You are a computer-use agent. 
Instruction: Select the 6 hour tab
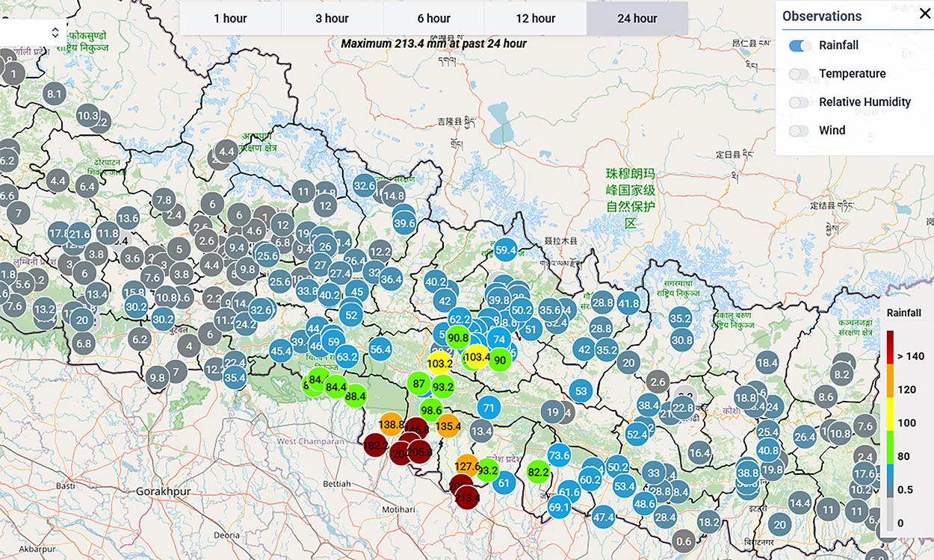click(x=433, y=18)
